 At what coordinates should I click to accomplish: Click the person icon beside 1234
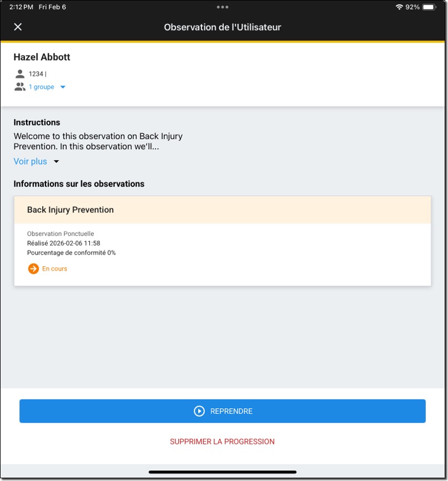tap(20, 74)
